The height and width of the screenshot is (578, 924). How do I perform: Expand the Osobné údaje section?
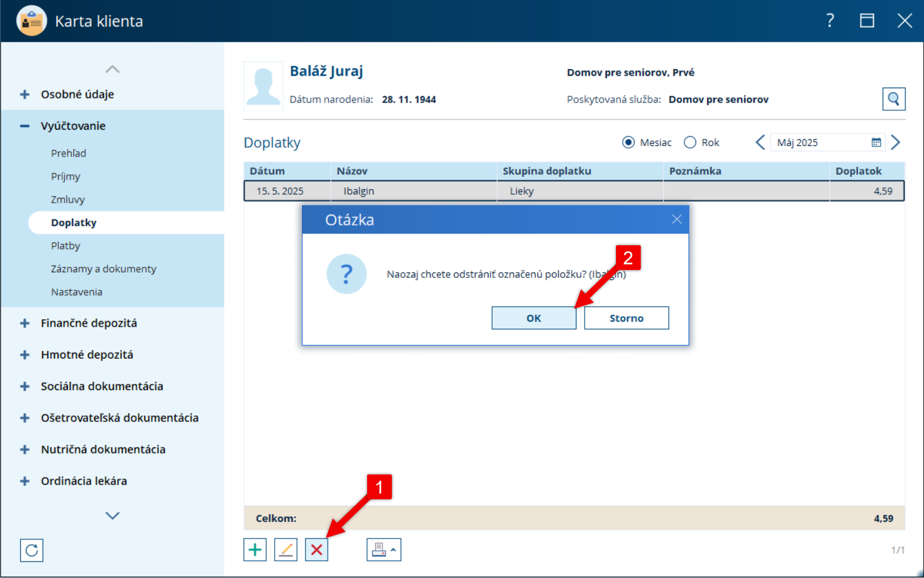pos(25,94)
